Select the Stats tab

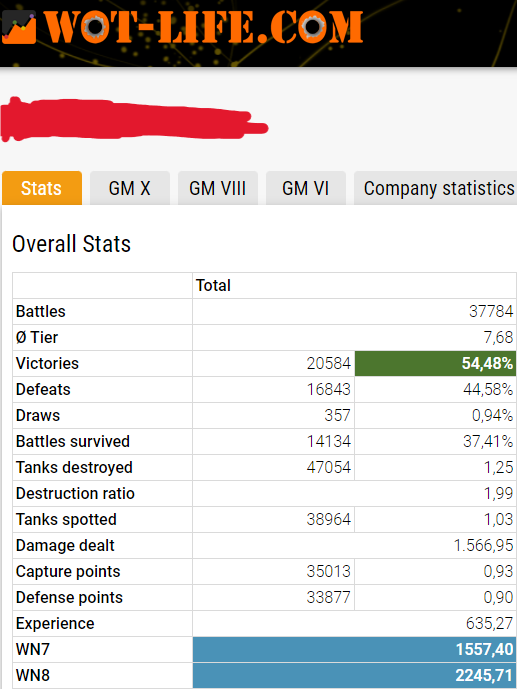pyautogui.click(x=42, y=188)
